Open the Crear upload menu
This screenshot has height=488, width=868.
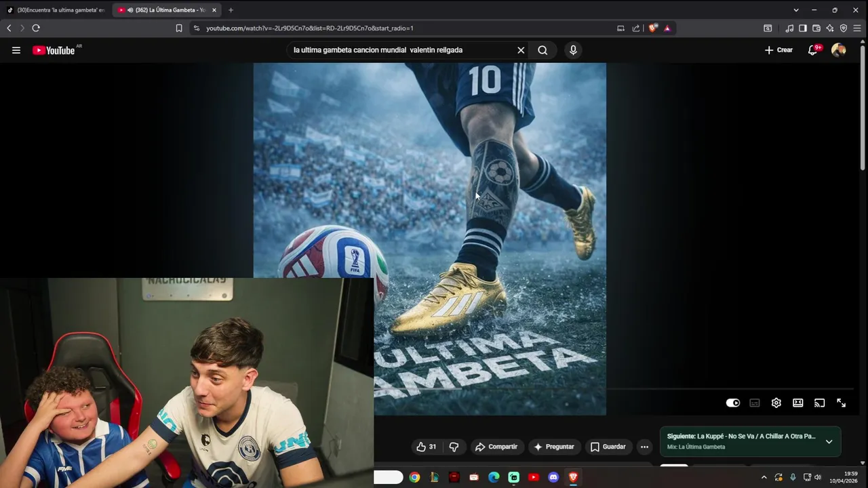[778, 50]
